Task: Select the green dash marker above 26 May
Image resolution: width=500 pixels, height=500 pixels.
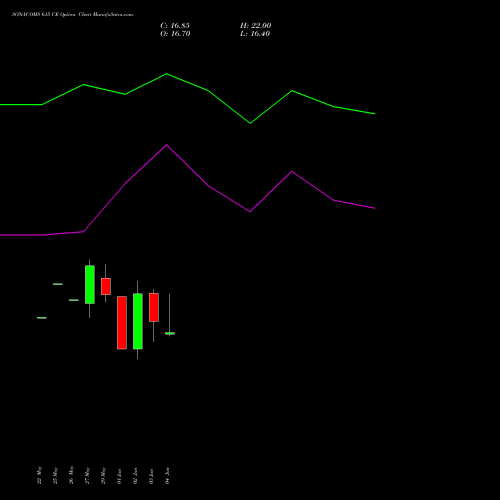Action: 74,300
